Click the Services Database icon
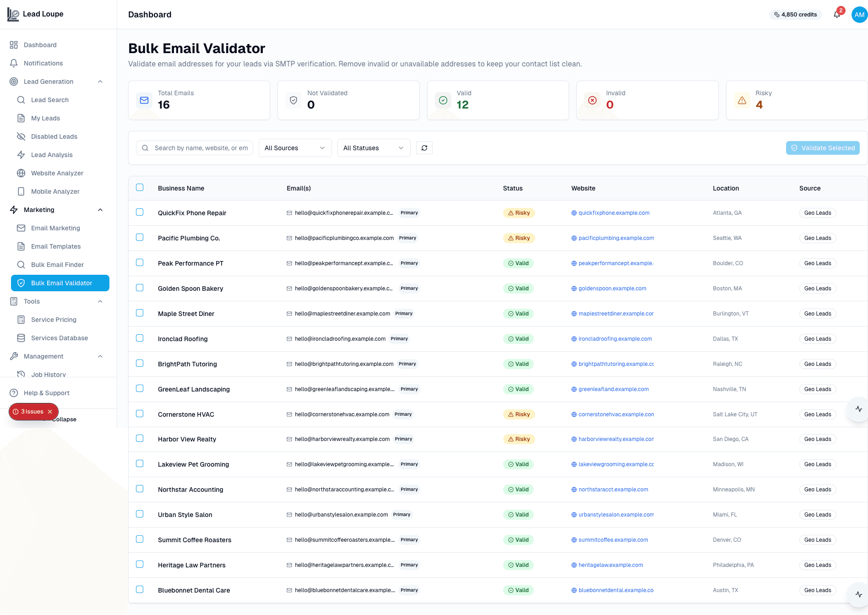Screen dimensions: 868x615 point(21,338)
